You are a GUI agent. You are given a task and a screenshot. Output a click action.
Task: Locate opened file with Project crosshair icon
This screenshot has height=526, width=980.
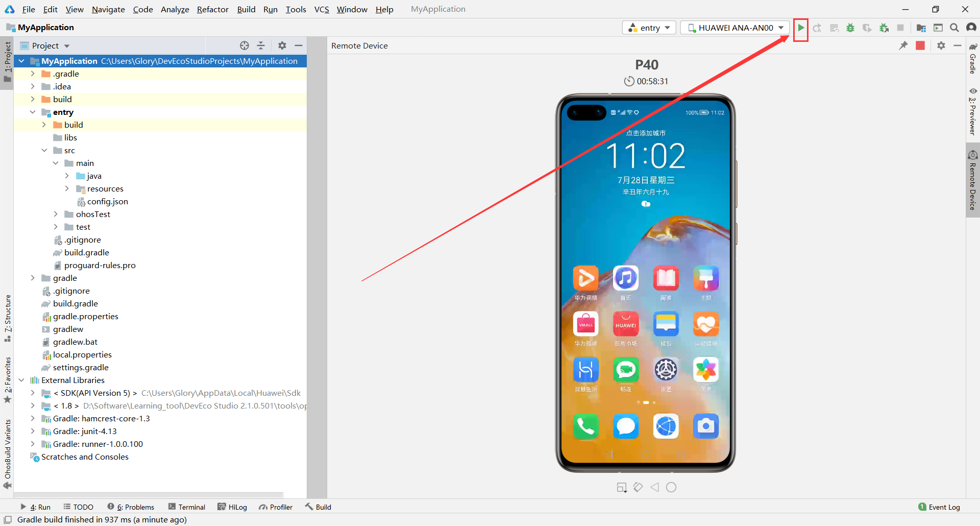(x=244, y=45)
